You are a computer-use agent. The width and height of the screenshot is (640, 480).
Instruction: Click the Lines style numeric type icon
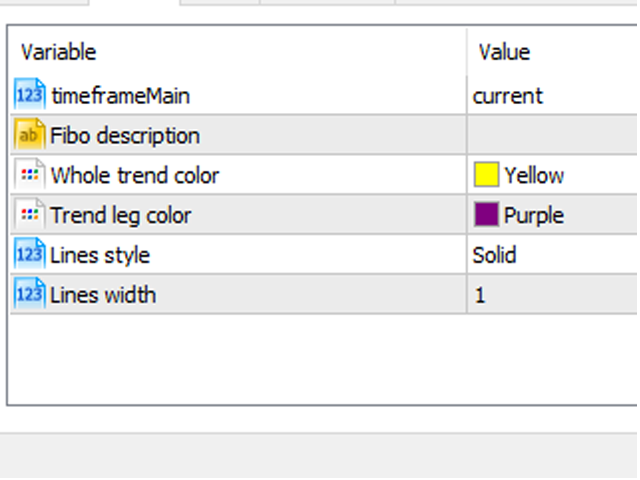pyautogui.click(x=29, y=255)
